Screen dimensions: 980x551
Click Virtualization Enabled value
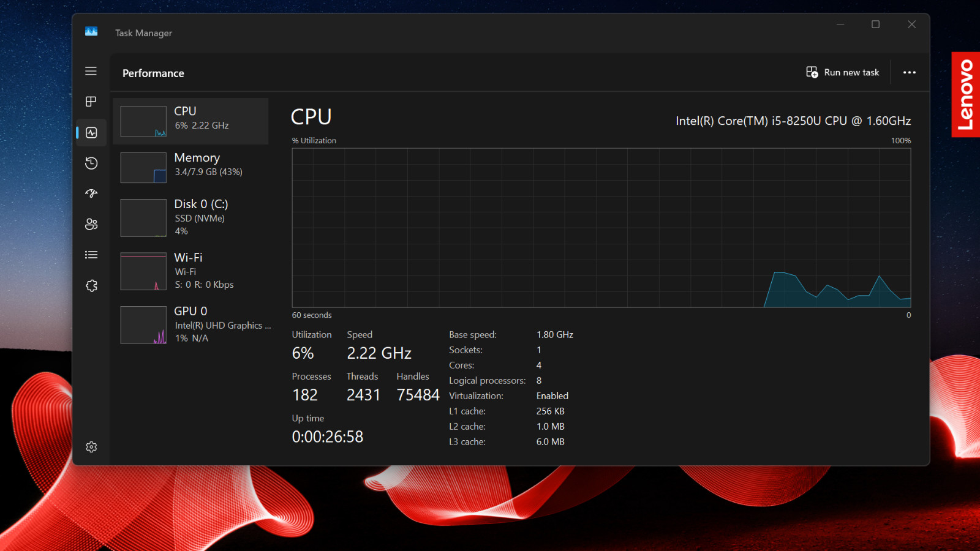[552, 396]
